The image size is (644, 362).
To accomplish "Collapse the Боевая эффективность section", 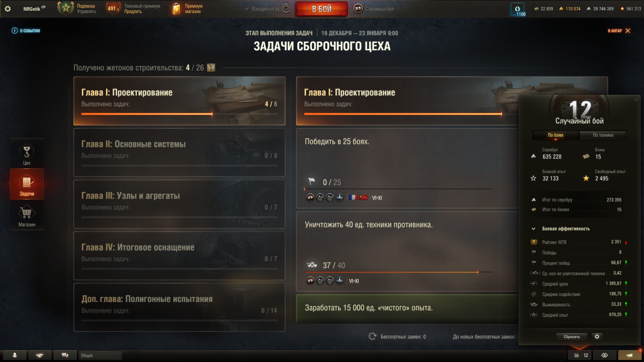I will 533,228.
